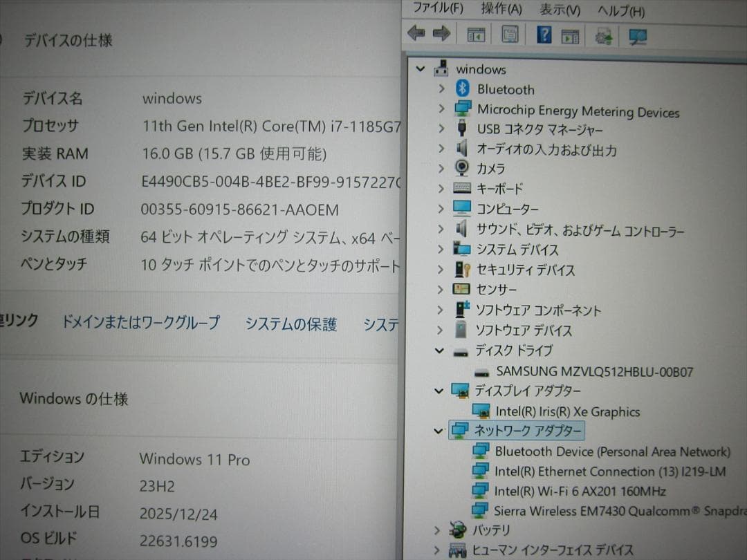
Task: Click the Bluetooth device category icon
Action: (x=463, y=88)
